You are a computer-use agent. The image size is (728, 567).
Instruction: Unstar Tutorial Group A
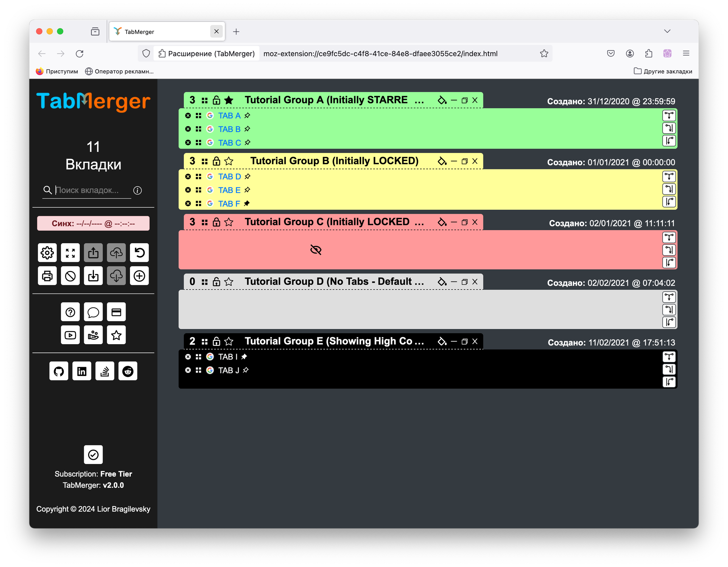tap(229, 100)
